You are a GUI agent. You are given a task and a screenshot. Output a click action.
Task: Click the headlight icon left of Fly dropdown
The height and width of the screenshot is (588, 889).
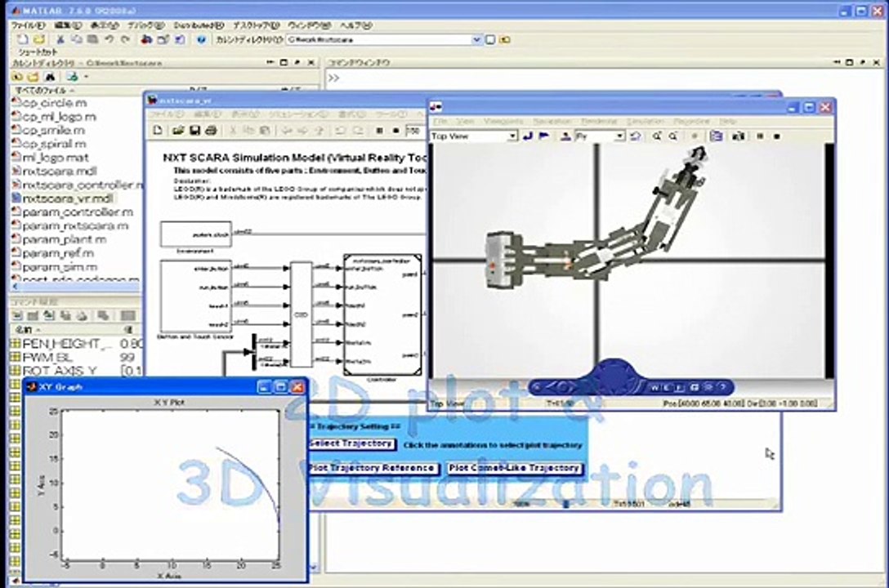coord(565,136)
